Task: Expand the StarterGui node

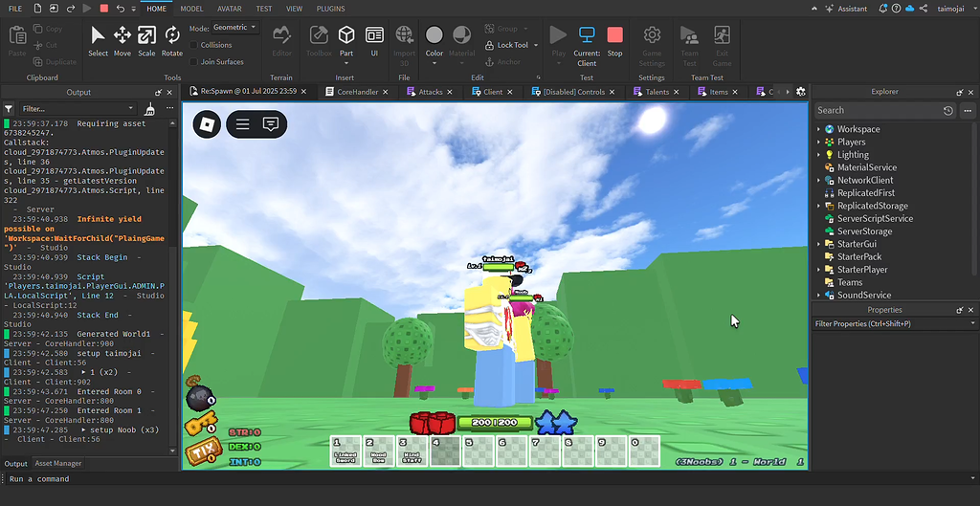Action: 819,244
